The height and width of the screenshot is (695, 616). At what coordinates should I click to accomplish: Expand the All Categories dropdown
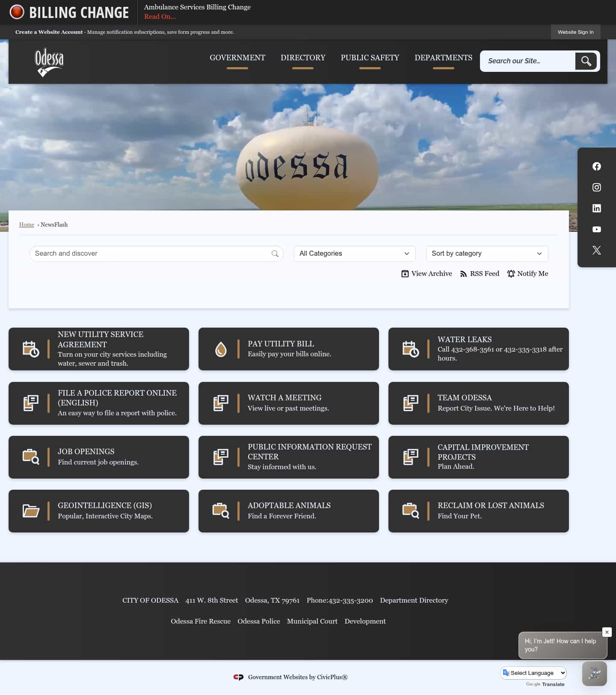point(355,254)
